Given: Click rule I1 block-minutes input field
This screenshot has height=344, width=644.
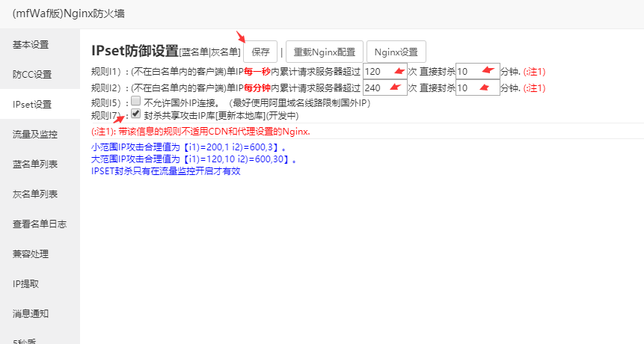Looking at the screenshot, I should pos(477,72).
